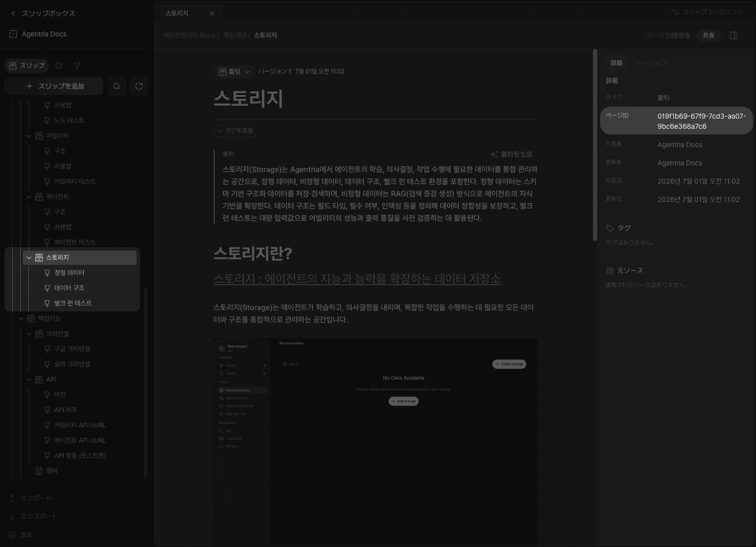The image size is (756, 547).
Task: Click the タグを追加 button
Action: pos(235,131)
